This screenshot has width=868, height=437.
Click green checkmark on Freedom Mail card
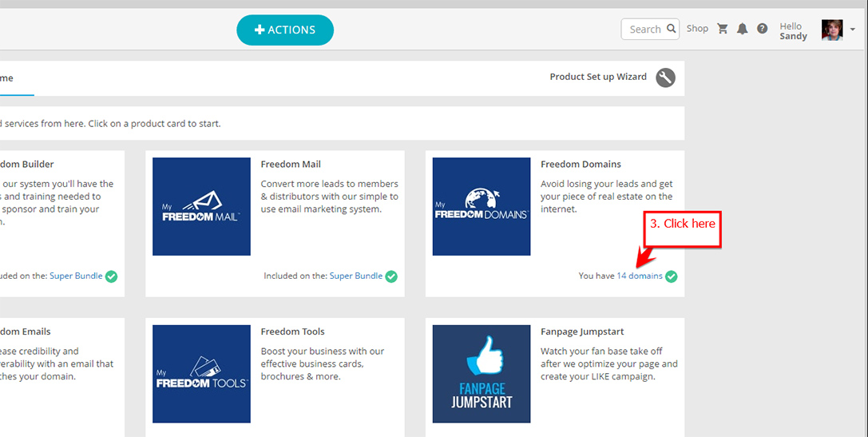(391, 276)
